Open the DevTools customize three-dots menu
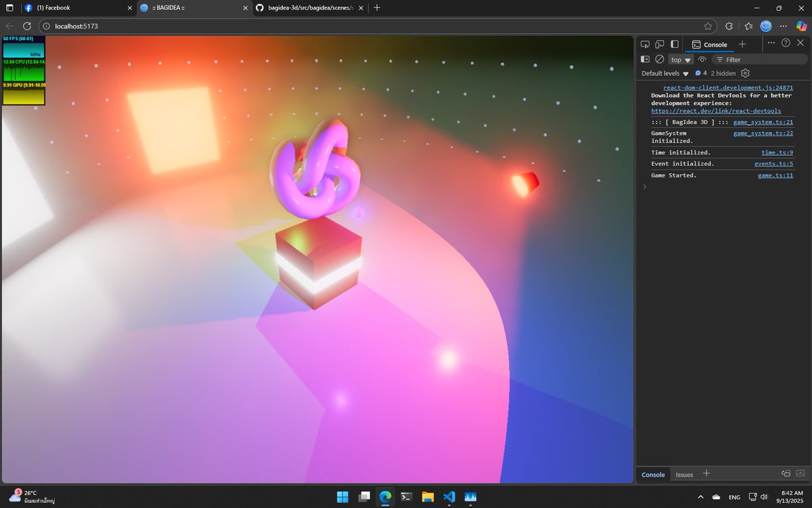The image size is (812, 508). pos(771,43)
